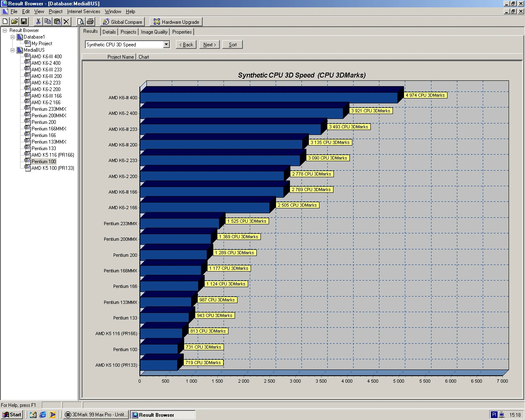
Task: Click the Open folder toolbar icon
Action: [14, 22]
